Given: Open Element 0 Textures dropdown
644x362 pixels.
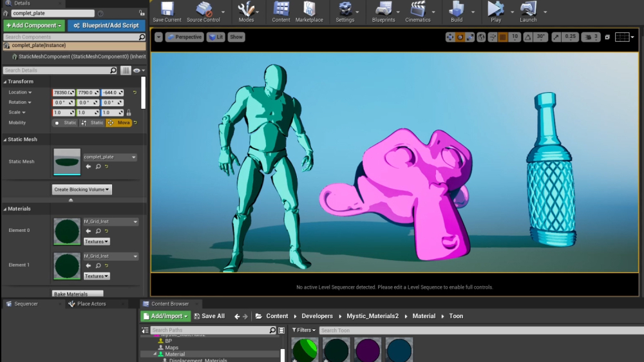Looking at the screenshot, I should pyautogui.click(x=97, y=242).
